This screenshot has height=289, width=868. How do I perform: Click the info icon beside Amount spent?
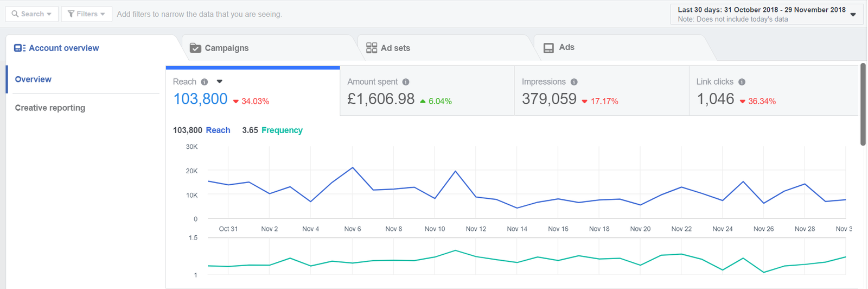(406, 82)
